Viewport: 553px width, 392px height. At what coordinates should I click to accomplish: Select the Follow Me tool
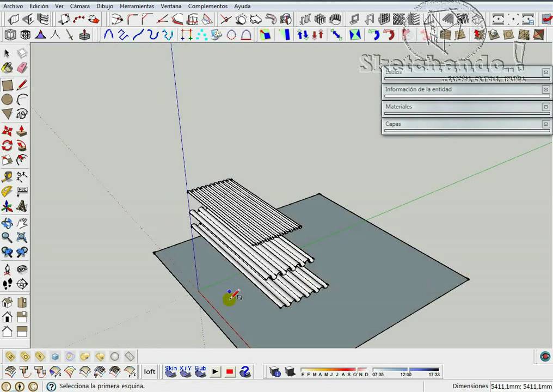click(22, 145)
